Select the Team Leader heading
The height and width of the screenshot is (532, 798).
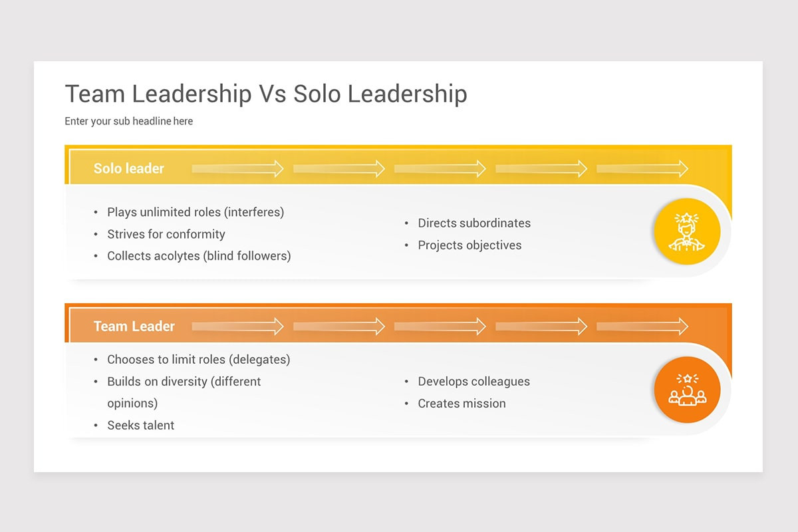point(134,327)
